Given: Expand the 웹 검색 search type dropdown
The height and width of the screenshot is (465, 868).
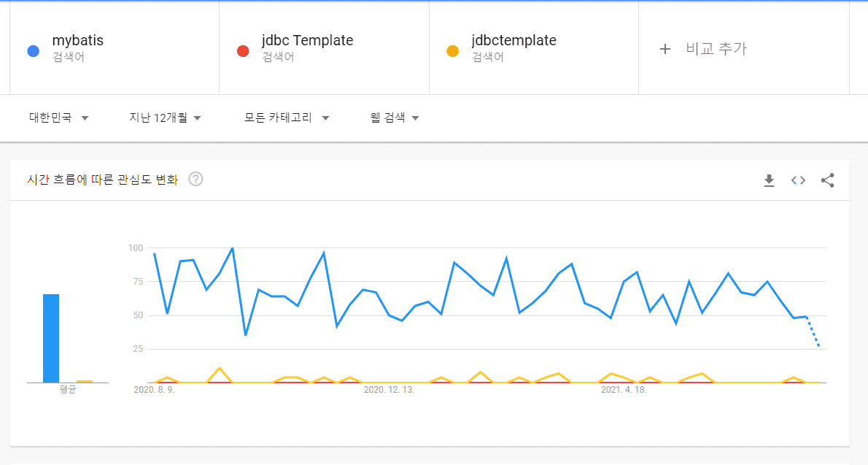Looking at the screenshot, I should point(395,118).
